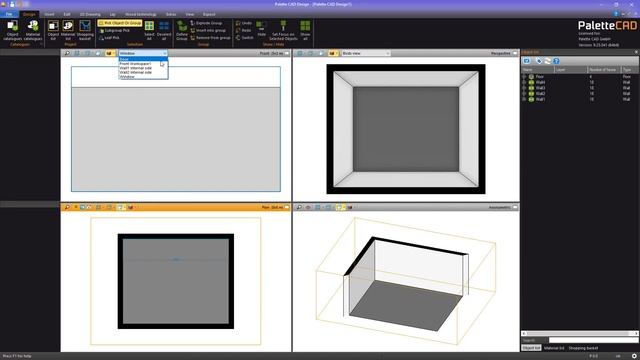This screenshot has width=640, height=360.
Task: Select Wall2 internal side from dropdown list
Action: point(143,72)
